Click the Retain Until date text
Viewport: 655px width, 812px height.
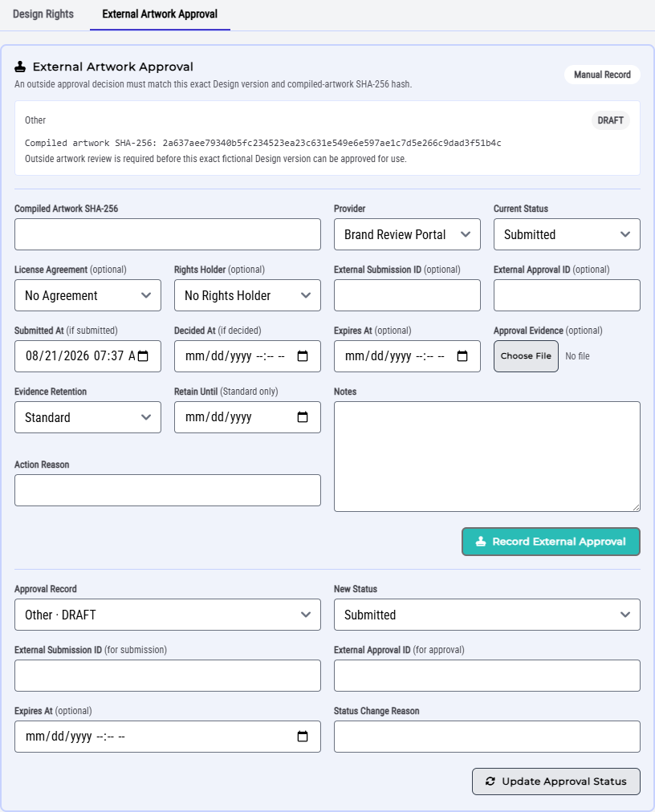tap(218, 417)
